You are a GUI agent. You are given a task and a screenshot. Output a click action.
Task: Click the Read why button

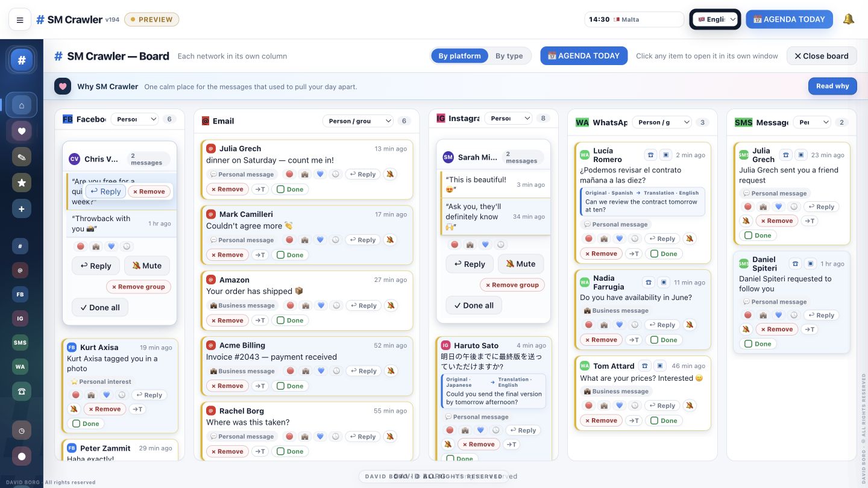point(832,86)
